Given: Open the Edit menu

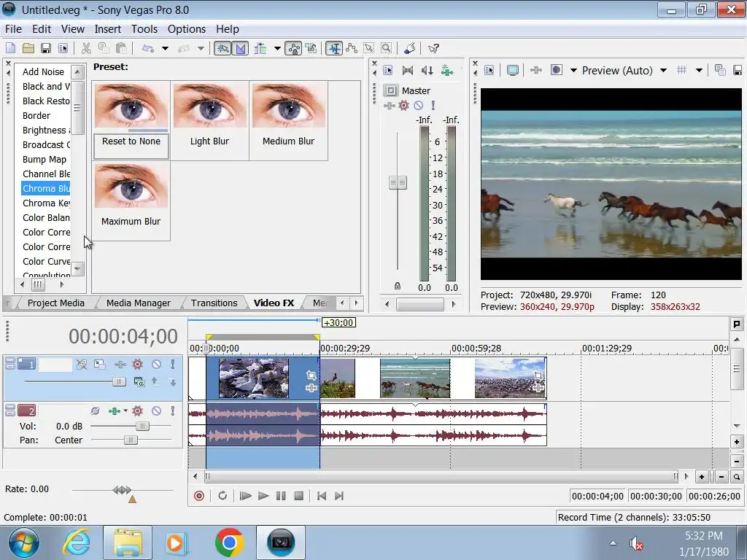Looking at the screenshot, I should coord(42,29).
